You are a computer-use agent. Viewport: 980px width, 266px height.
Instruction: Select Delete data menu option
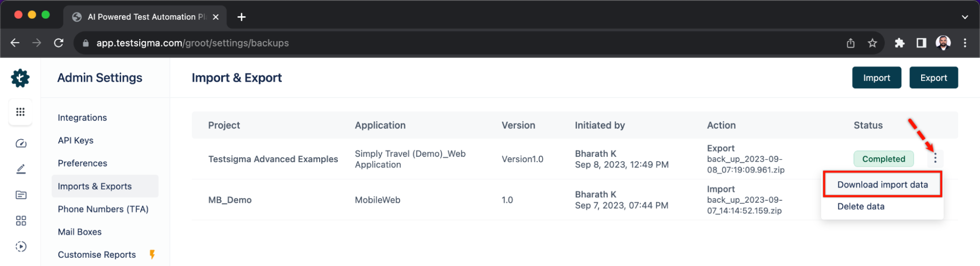pyautogui.click(x=860, y=206)
